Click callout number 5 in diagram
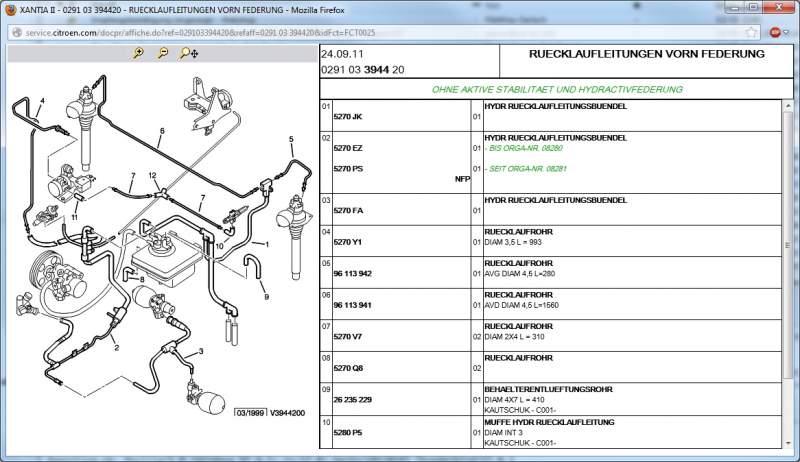800x462 pixels. (x=291, y=139)
